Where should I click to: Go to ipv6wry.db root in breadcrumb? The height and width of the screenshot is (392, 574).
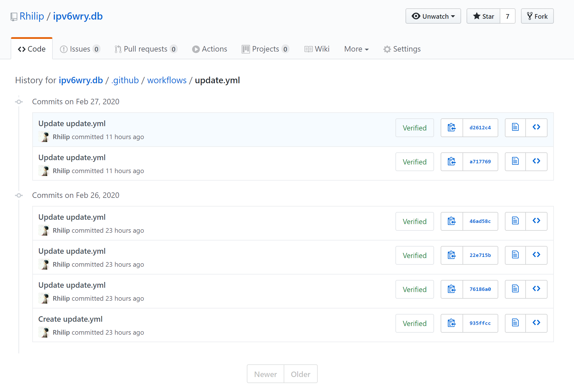click(81, 80)
